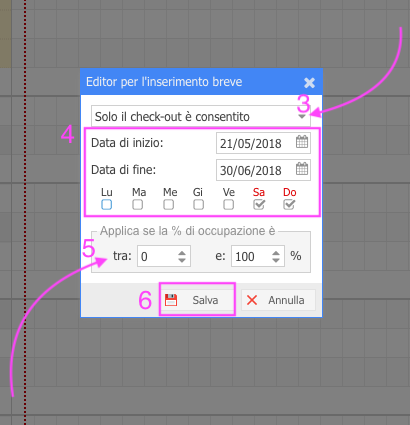Increase the 'tra' occupancy value with up arrow
This screenshot has height=425, width=410.
tap(182, 253)
